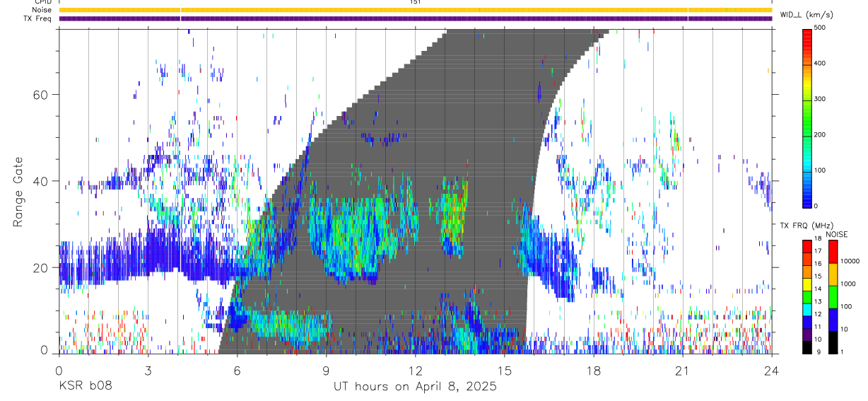868x401 pixels.
Task: Click the 3 tick on the UT hours axis
Action: click(148, 370)
